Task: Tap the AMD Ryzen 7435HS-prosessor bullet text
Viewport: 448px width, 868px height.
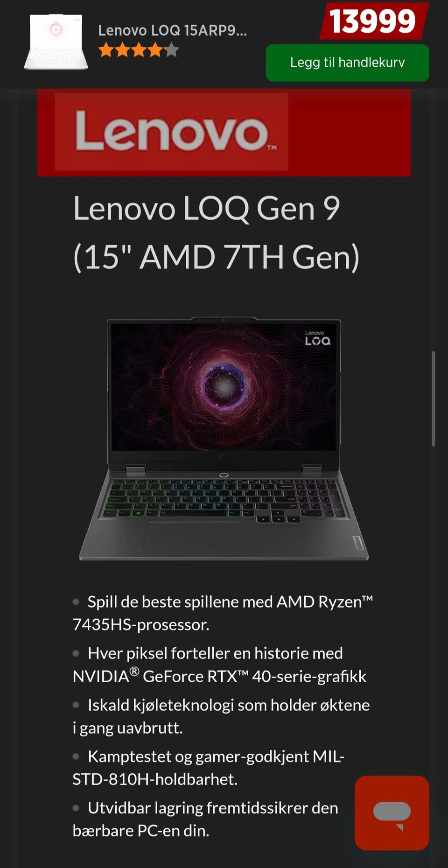Action: pyautogui.click(x=223, y=613)
